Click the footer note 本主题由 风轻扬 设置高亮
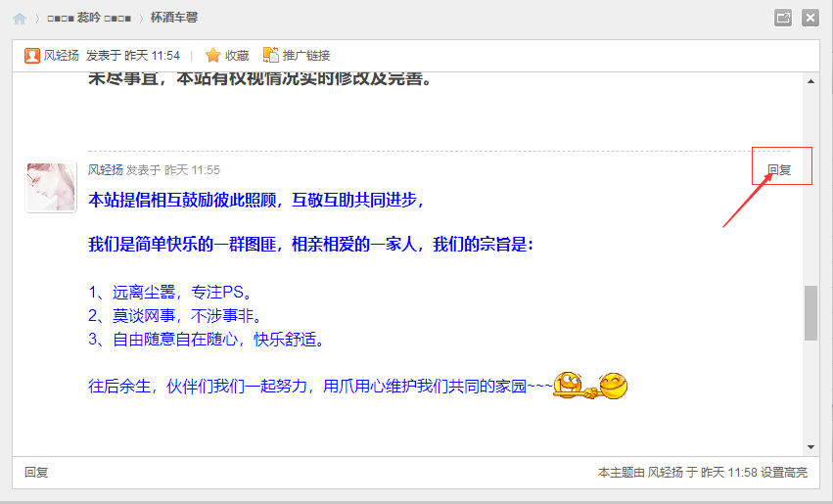This screenshot has height=504, width=833. point(702,472)
